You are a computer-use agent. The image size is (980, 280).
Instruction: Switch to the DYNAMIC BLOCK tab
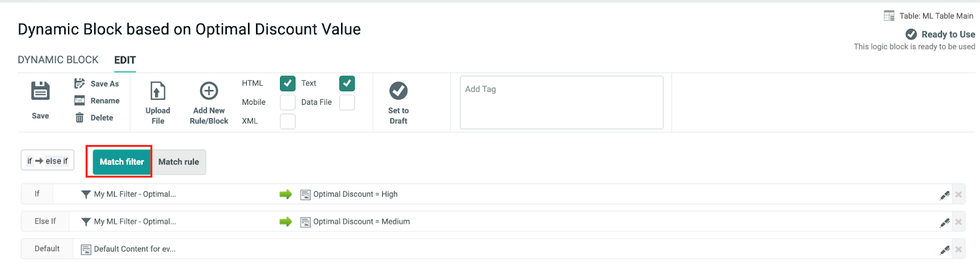[x=58, y=60]
